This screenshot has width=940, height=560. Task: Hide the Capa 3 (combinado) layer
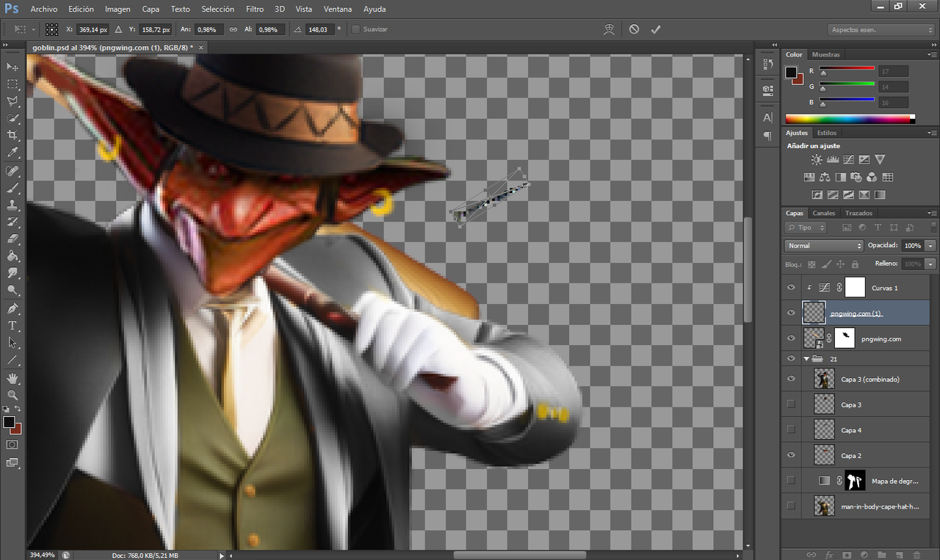point(791,379)
